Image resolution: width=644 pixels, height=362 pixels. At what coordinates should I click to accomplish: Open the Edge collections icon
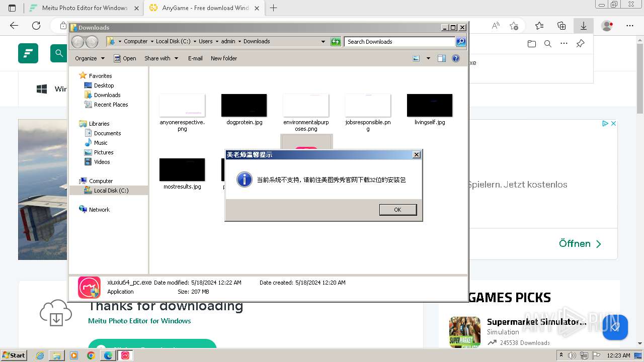tap(561, 26)
